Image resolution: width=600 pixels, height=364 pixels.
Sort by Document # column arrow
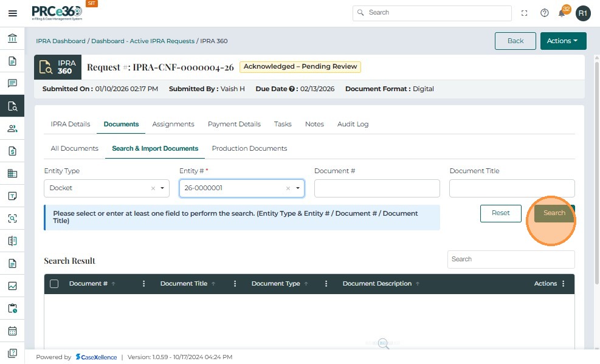coord(113,284)
